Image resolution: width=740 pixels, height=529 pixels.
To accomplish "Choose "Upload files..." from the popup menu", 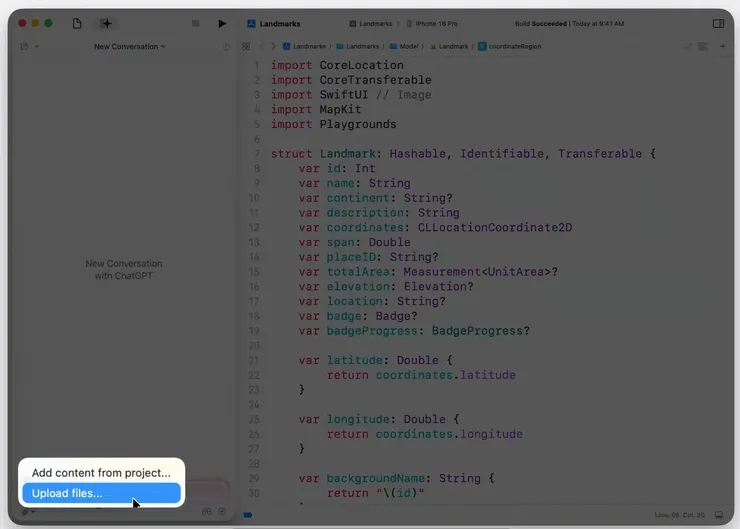I will [101, 493].
